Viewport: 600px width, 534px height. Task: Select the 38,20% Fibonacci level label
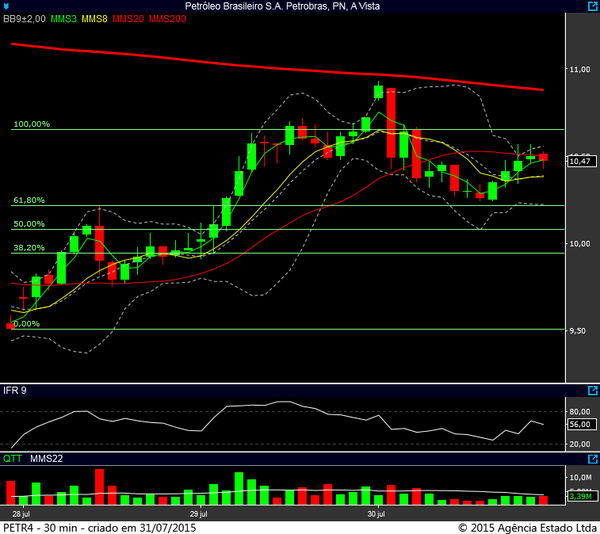pos(29,248)
